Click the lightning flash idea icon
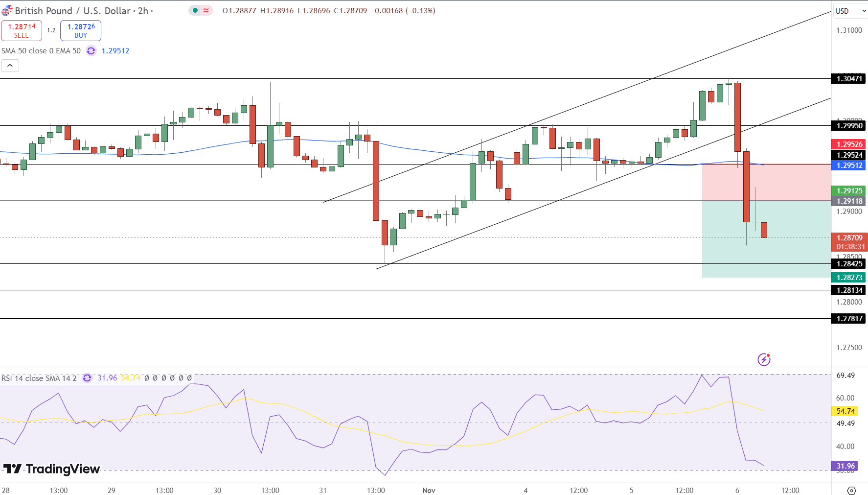 click(764, 360)
